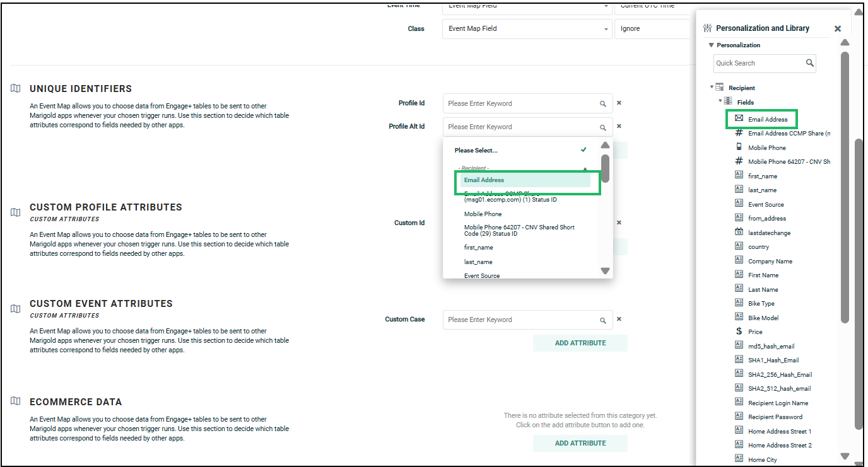The image size is (868, 467).
Task: Choose Mobile Phone in the dropdown list
Action: click(483, 214)
